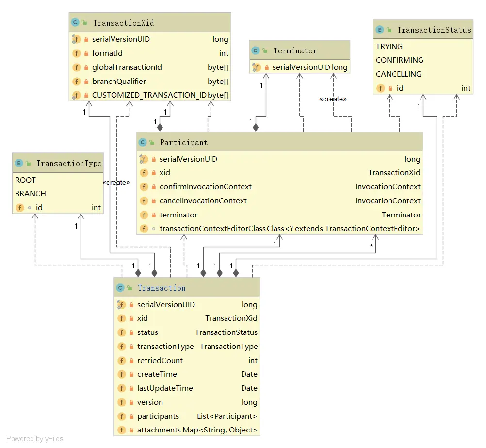Select the Participant class title
This screenshot has width=486, height=448.
tap(184, 142)
